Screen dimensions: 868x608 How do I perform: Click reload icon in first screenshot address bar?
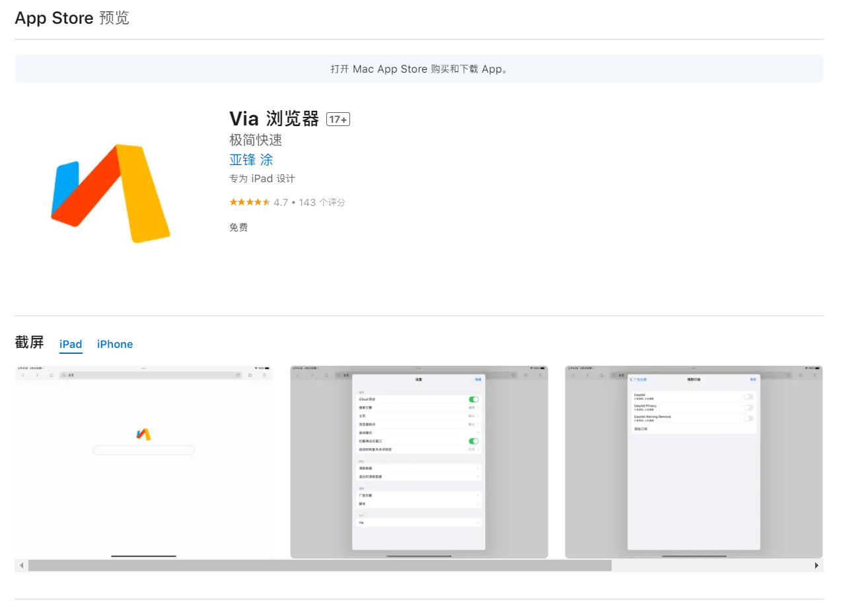(238, 375)
